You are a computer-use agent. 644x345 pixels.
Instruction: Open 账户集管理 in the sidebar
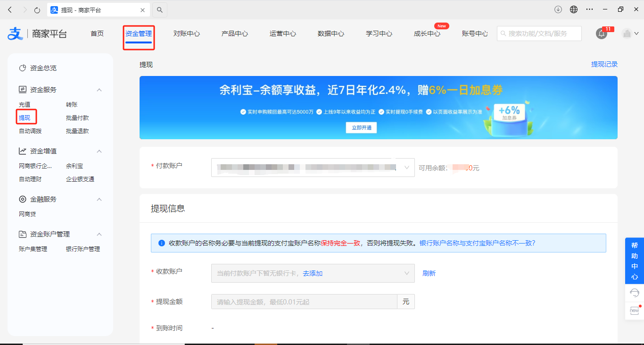[x=33, y=249]
